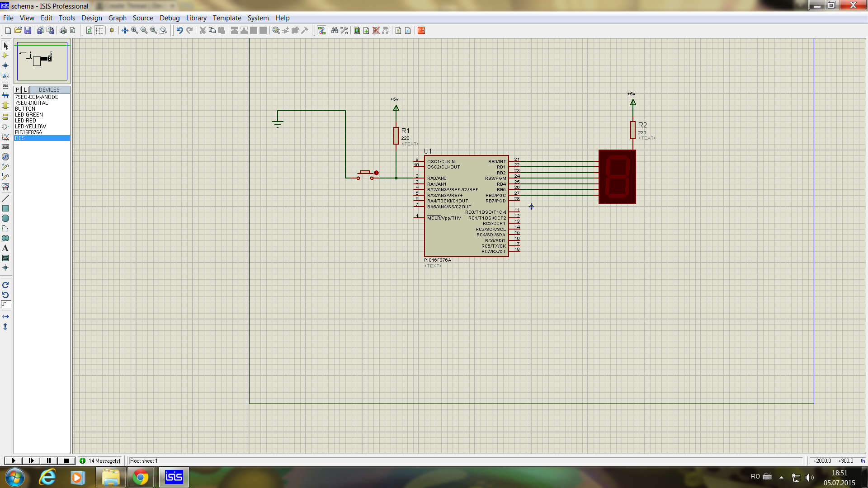Open the Library menu

pyautogui.click(x=196, y=18)
